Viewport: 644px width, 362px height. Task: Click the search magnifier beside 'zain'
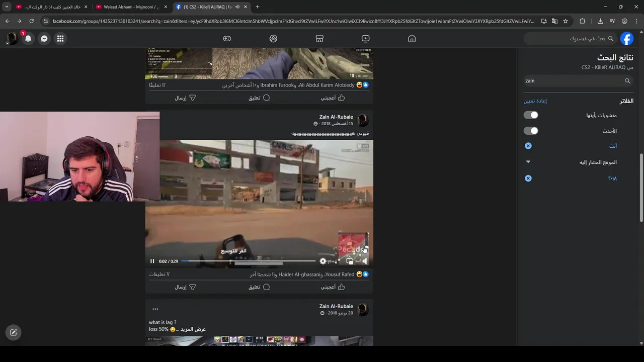pyautogui.click(x=627, y=80)
